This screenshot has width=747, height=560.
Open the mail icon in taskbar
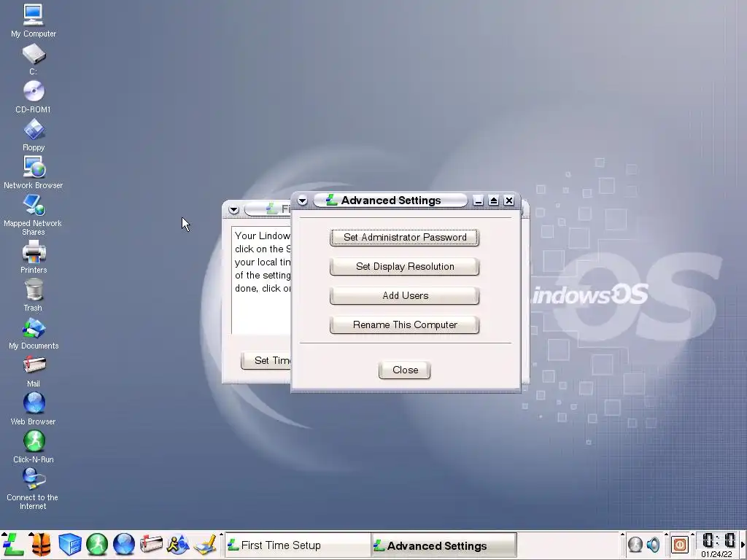pyautogui.click(x=151, y=545)
